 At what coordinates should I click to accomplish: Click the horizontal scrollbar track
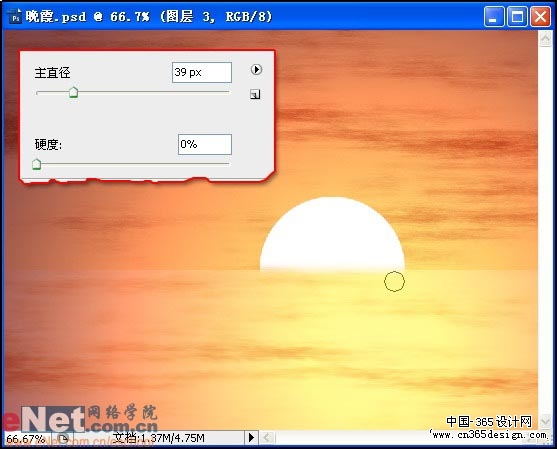[352, 438]
